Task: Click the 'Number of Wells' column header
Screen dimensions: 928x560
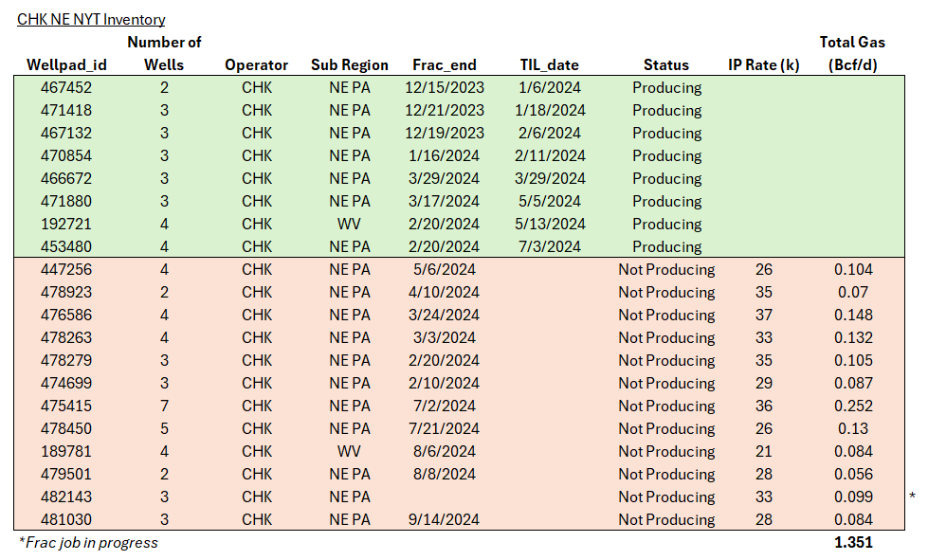Action: pos(164,53)
